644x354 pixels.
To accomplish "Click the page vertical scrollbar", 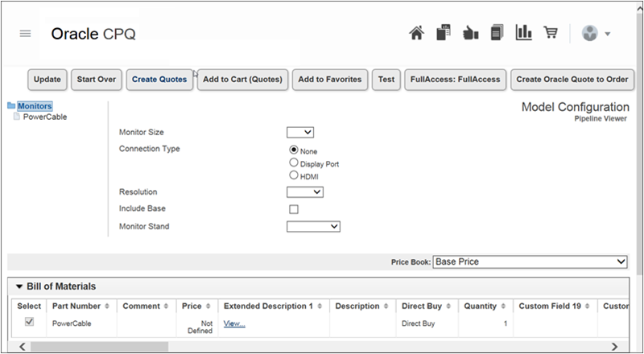I will [639, 144].
